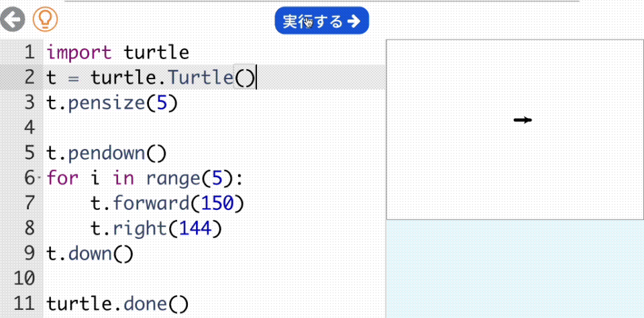Open the orange lightbulb hint icon
The width and height of the screenshot is (644, 318).
pyautogui.click(x=45, y=20)
